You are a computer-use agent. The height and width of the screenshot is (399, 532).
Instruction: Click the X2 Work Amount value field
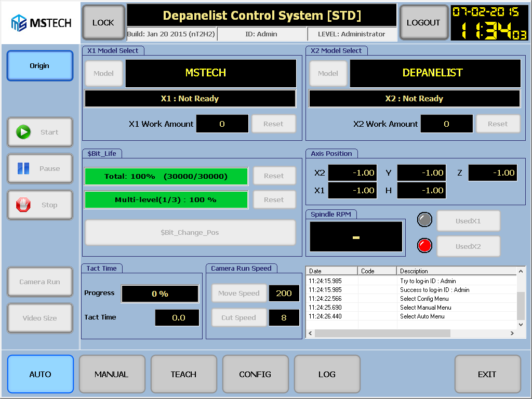point(446,124)
